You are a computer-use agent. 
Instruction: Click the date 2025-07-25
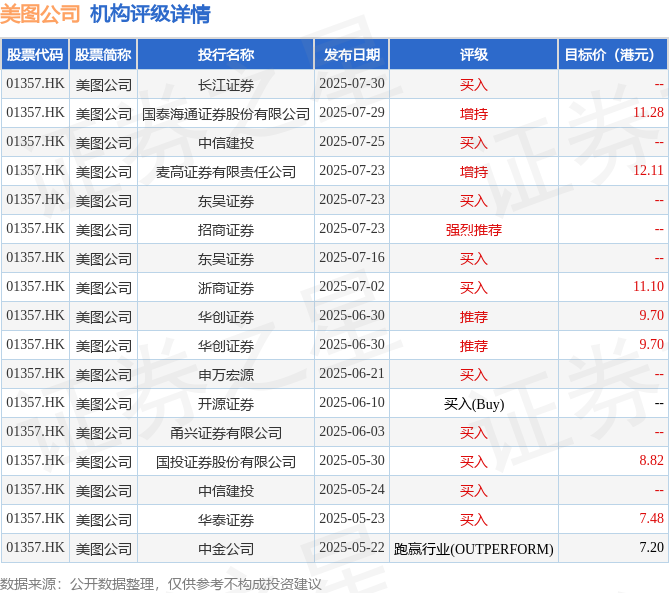pos(352,142)
